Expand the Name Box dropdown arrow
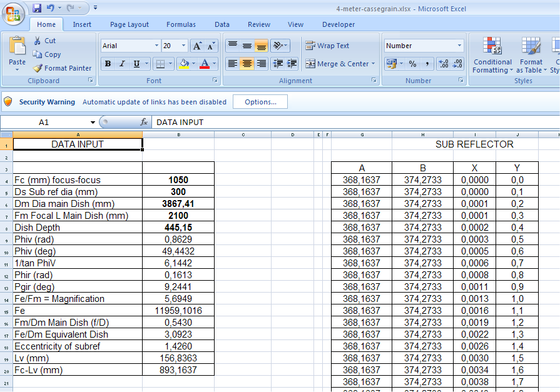560x392 pixels. [93, 123]
